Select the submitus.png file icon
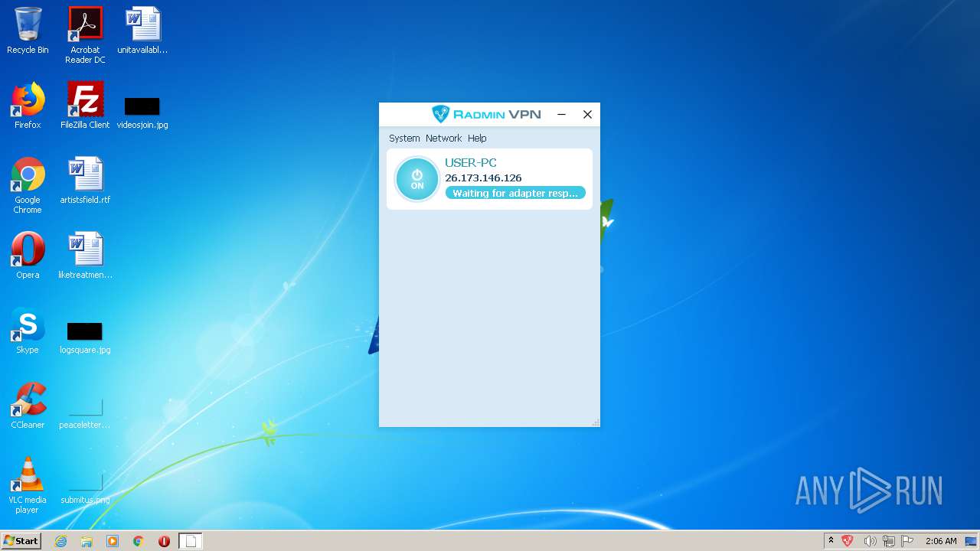The image size is (980, 551). pyautogui.click(x=85, y=488)
